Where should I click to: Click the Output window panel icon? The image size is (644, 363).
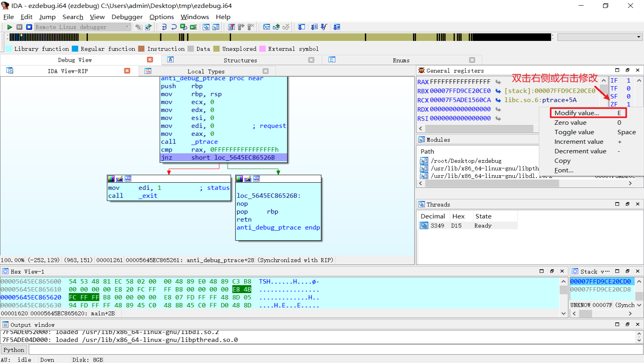pyautogui.click(x=6, y=324)
